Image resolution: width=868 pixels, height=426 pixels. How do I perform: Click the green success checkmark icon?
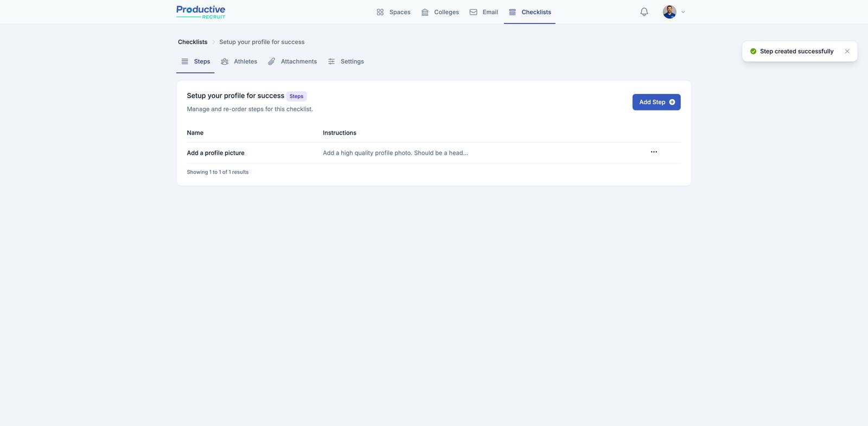753,52
